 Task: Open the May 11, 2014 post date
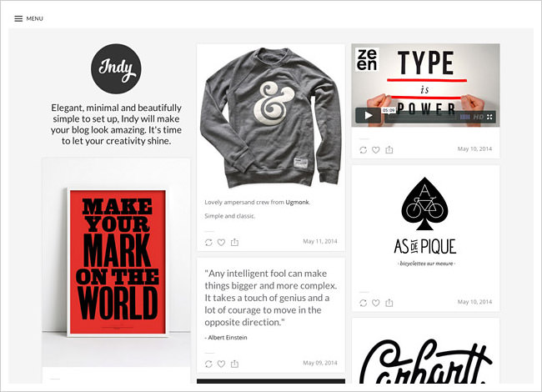[320, 241]
